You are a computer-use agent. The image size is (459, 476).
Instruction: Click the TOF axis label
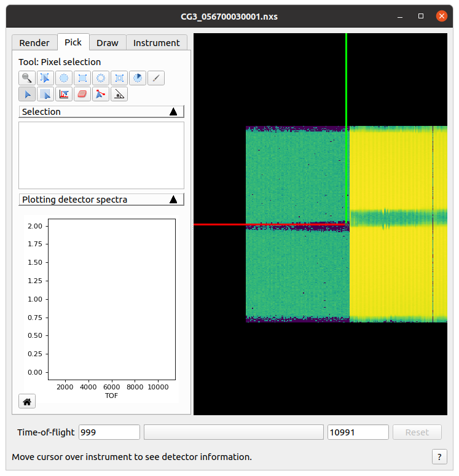point(111,396)
